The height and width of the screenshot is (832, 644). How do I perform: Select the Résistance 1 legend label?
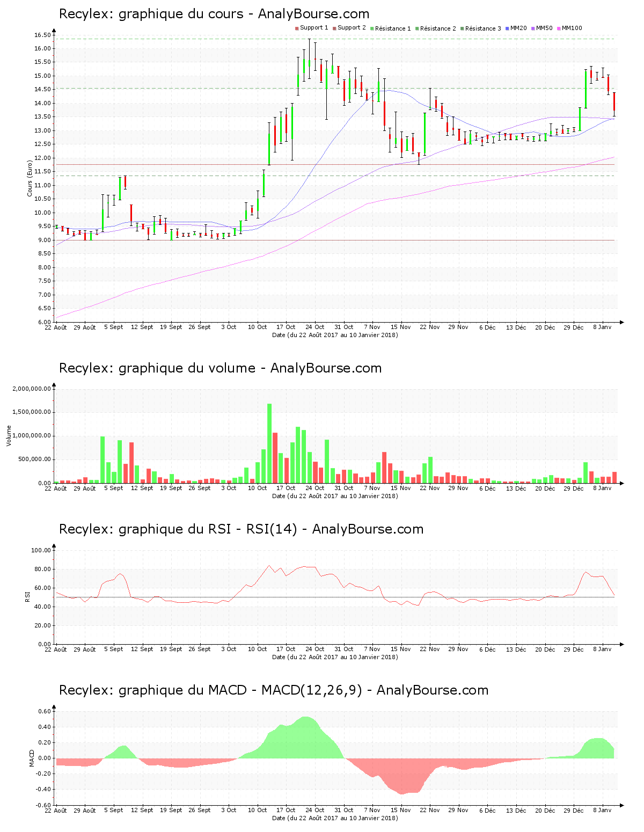click(x=393, y=28)
